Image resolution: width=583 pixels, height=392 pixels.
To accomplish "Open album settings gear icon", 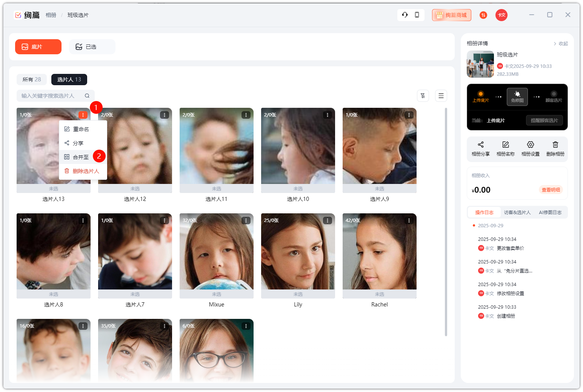I will [530, 145].
